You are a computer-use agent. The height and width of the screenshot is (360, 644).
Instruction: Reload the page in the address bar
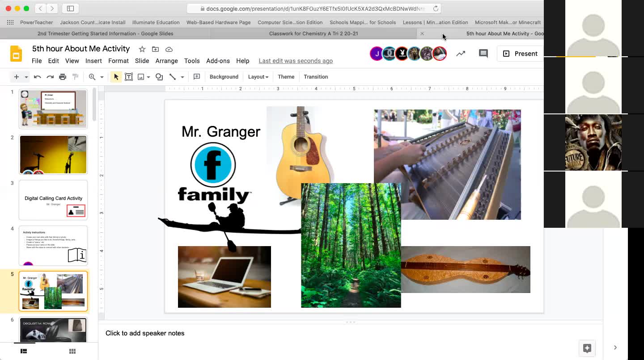pos(436,8)
